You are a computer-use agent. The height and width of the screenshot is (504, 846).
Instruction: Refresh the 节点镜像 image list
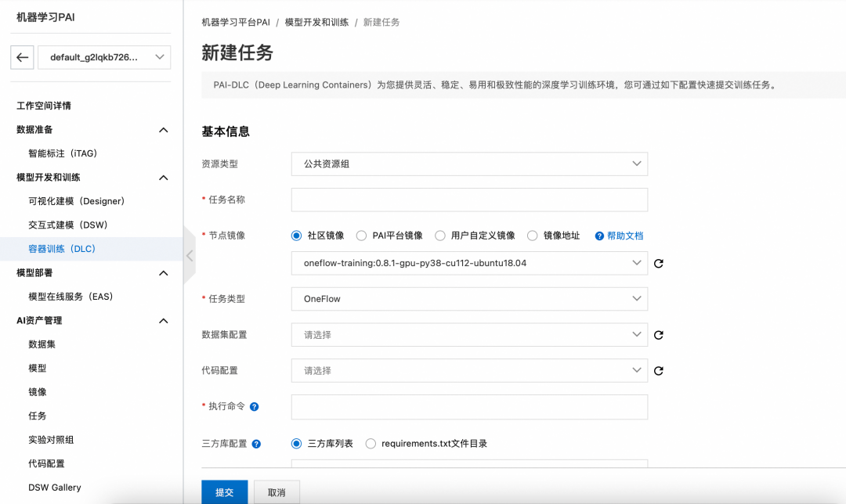click(659, 263)
